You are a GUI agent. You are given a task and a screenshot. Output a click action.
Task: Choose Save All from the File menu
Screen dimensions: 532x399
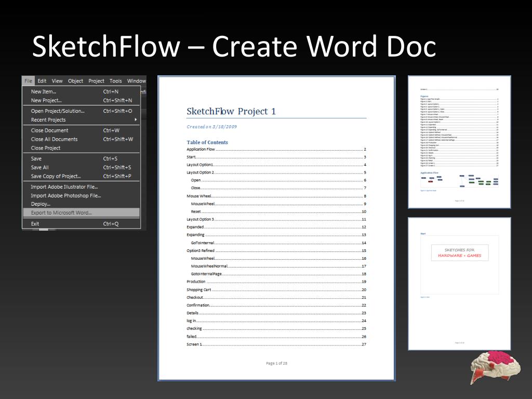point(82,167)
